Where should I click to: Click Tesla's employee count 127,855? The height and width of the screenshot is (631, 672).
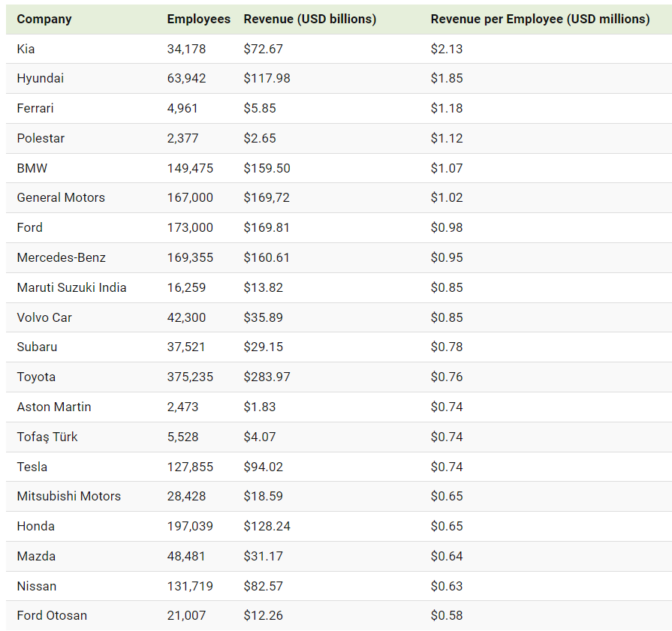[190, 467]
